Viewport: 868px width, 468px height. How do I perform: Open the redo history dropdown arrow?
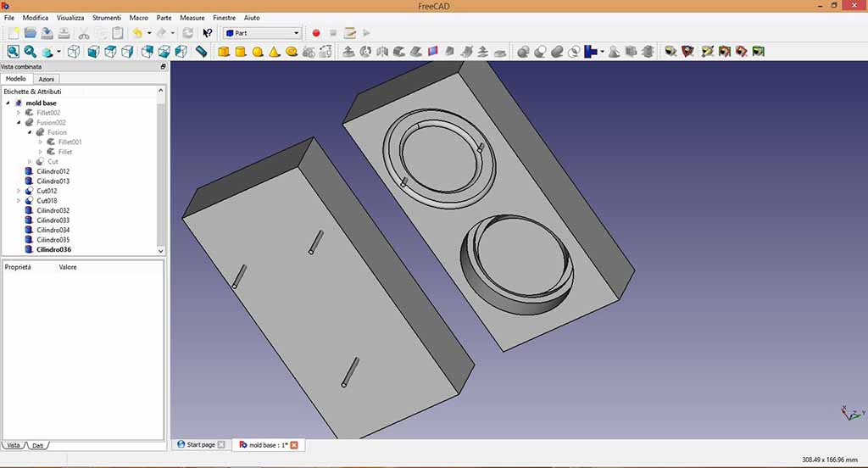point(173,33)
